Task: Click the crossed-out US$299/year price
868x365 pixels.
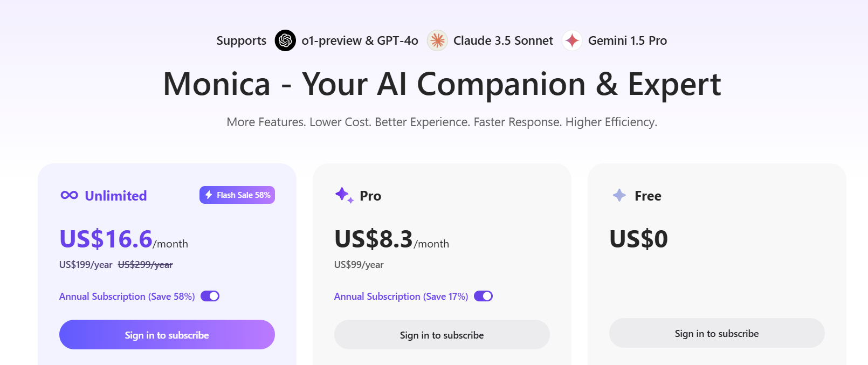Action: [145, 265]
